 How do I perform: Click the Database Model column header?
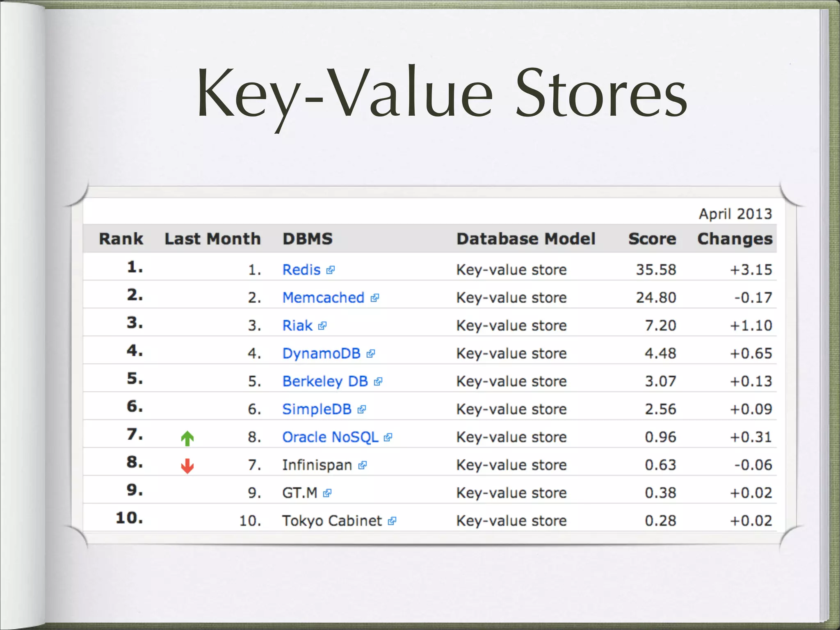point(526,239)
